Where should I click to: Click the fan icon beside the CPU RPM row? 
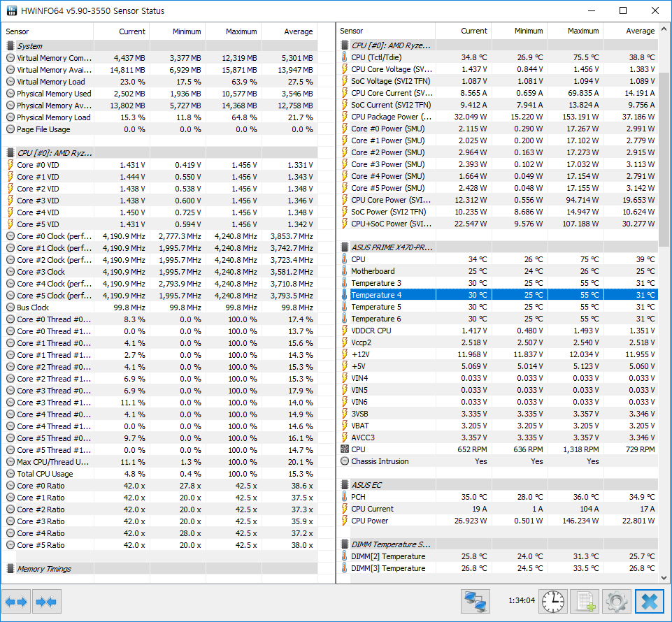[345, 449]
